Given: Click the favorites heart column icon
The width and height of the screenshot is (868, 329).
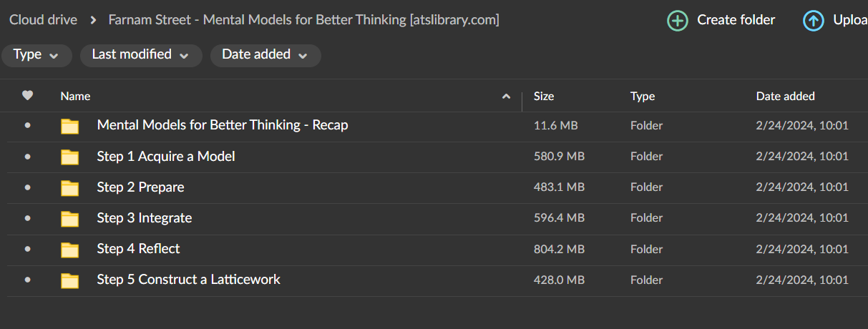Looking at the screenshot, I should coord(27,95).
